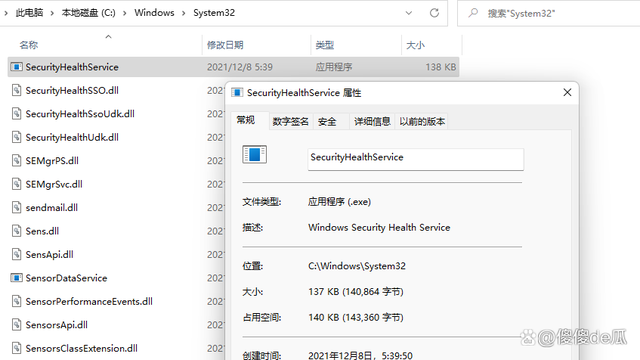Click the SecurityHealthSSO.dll file icon

point(16,90)
